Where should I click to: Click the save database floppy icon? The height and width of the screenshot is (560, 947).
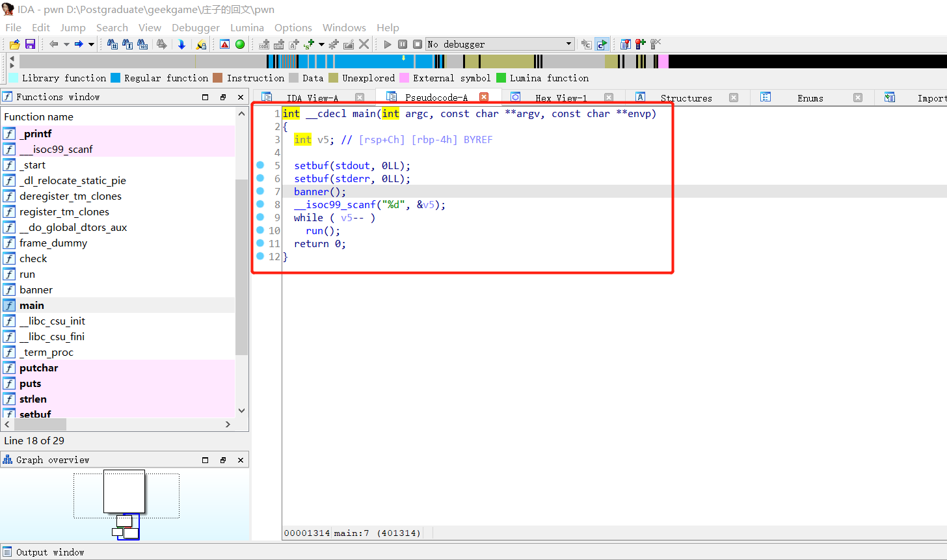click(x=30, y=44)
